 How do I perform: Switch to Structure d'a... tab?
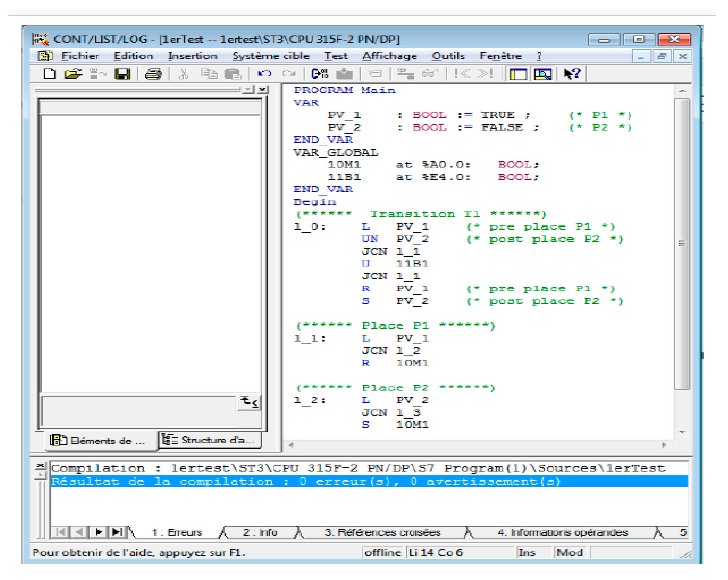[209, 440]
